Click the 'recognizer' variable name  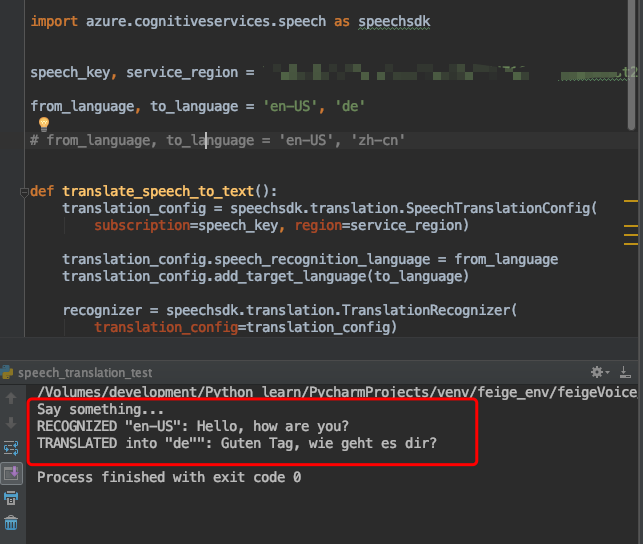[x=102, y=310]
